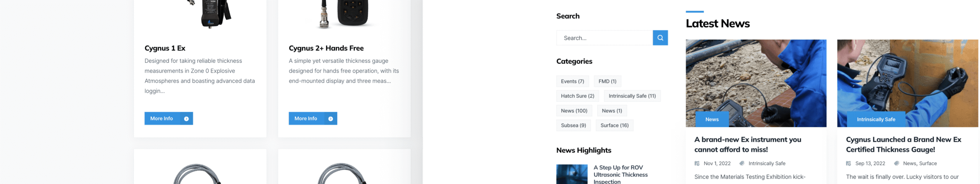Click the News Highlights heading

583,150
